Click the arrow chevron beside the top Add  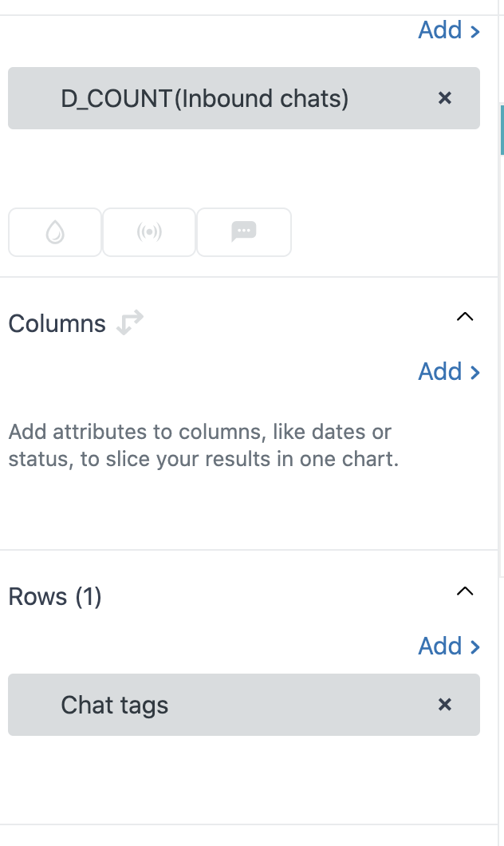pyautogui.click(x=475, y=31)
